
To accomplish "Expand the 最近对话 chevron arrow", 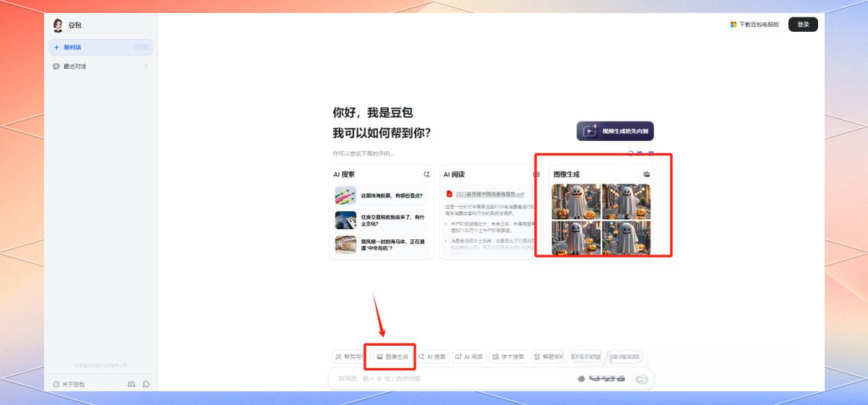I will pos(146,67).
